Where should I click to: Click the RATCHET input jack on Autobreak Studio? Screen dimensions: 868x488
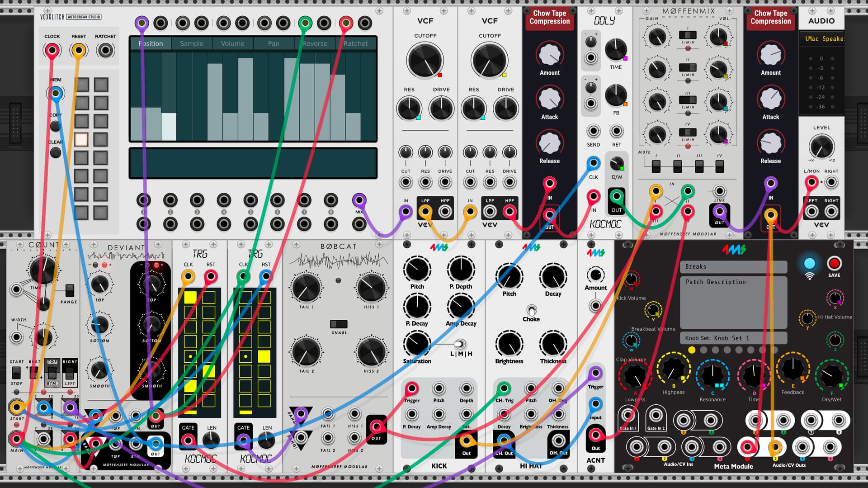pyautogui.click(x=105, y=50)
